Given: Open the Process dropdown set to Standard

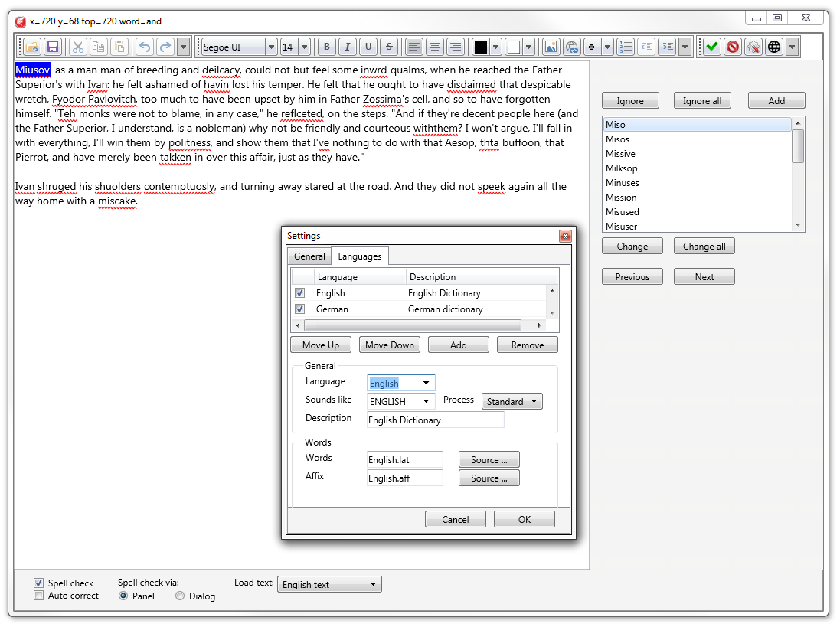Looking at the screenshot, I should (x=512, y=401).
